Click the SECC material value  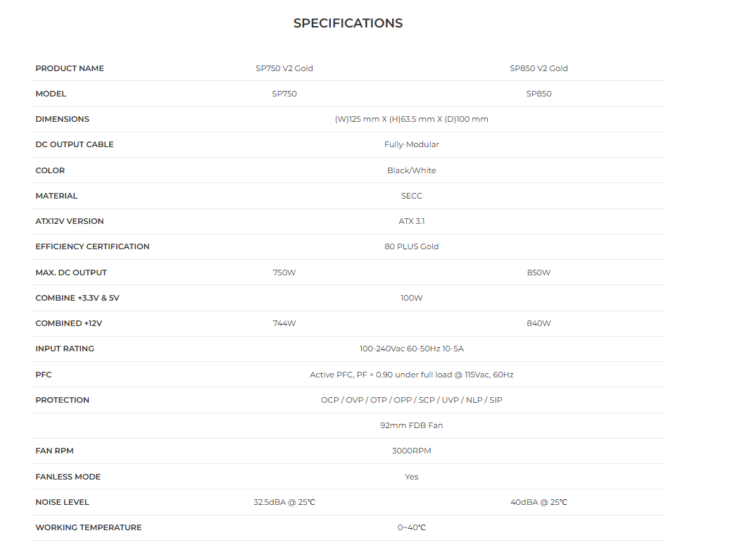(x=411, y=196)
